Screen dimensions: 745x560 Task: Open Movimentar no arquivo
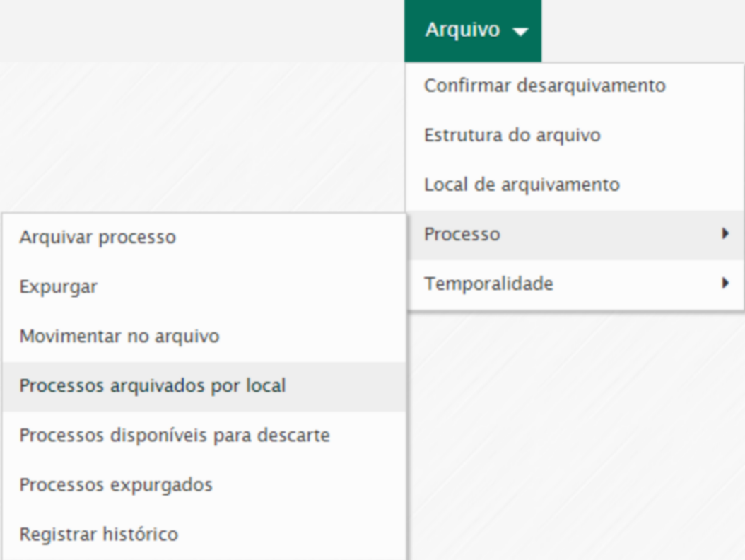[204, 336]
